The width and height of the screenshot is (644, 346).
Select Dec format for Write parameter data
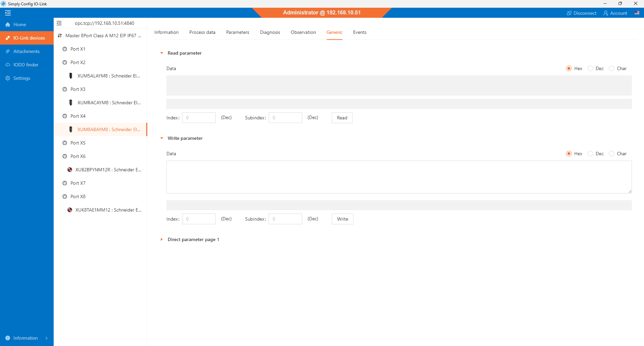pos(590,154)
